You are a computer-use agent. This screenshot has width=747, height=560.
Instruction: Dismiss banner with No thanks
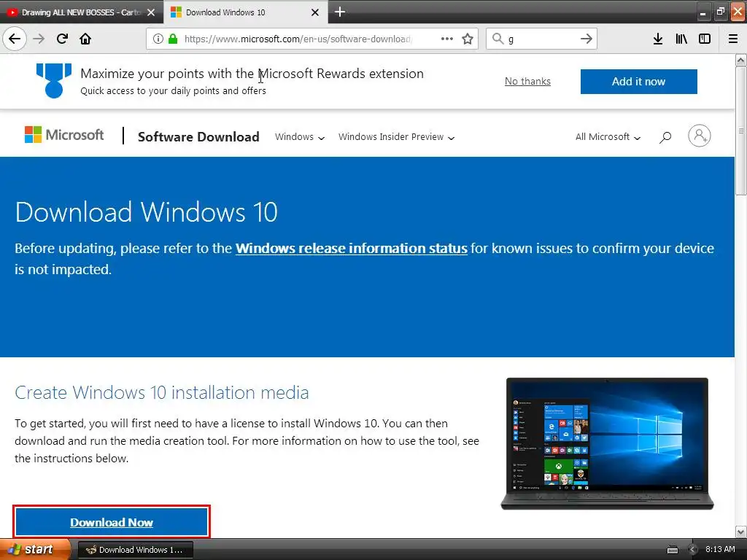tap(527, 82)
